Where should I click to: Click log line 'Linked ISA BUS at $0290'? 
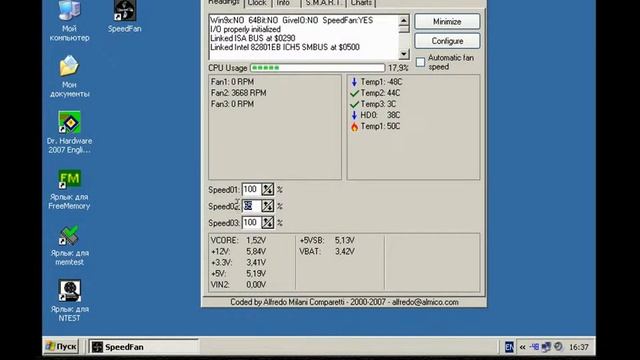tap(253, 38)
